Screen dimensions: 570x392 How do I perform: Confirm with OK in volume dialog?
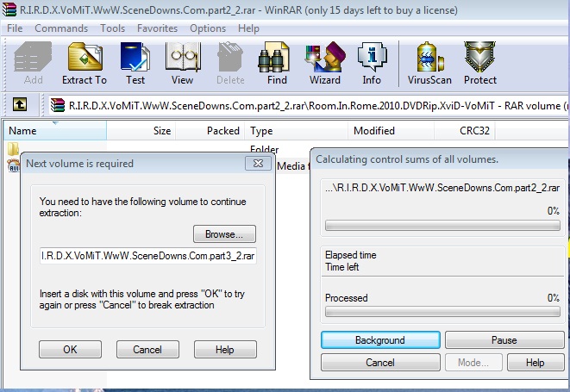[x=70, y=350]
